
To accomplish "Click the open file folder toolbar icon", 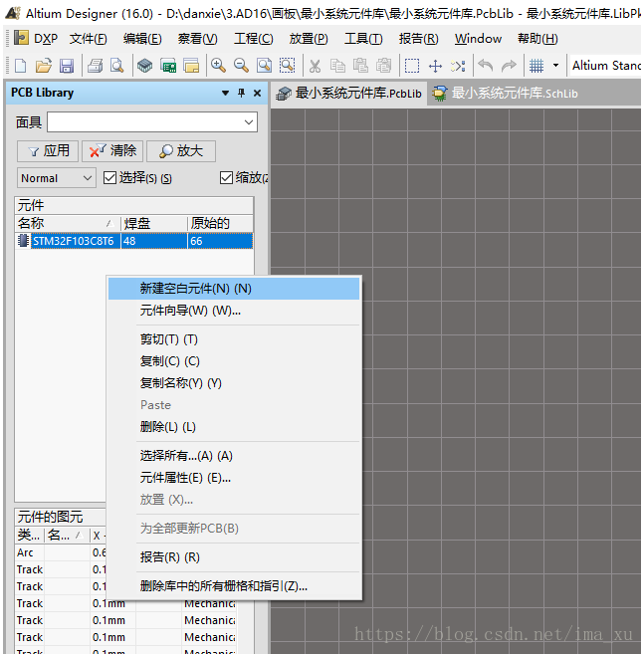I will (43, 66).
